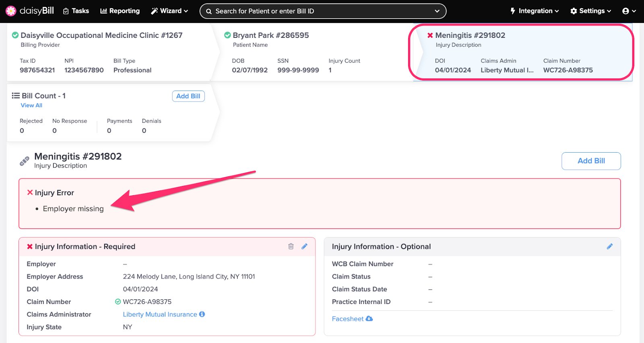Image resolution: width=644 pixels, height=343 pixels.
Task: Open the Tasks page
Action: click(76, 11)
